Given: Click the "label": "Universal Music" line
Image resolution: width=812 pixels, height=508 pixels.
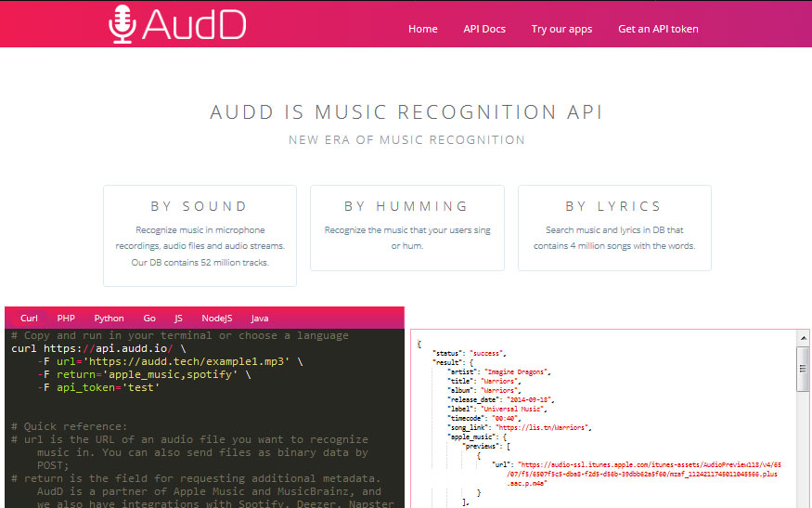Looking at the screenshot, I should (497, 409).
